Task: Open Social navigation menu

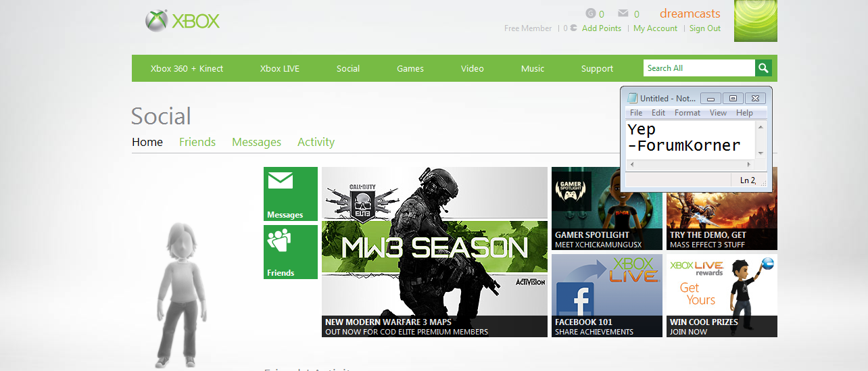Action: click(348, 68)
